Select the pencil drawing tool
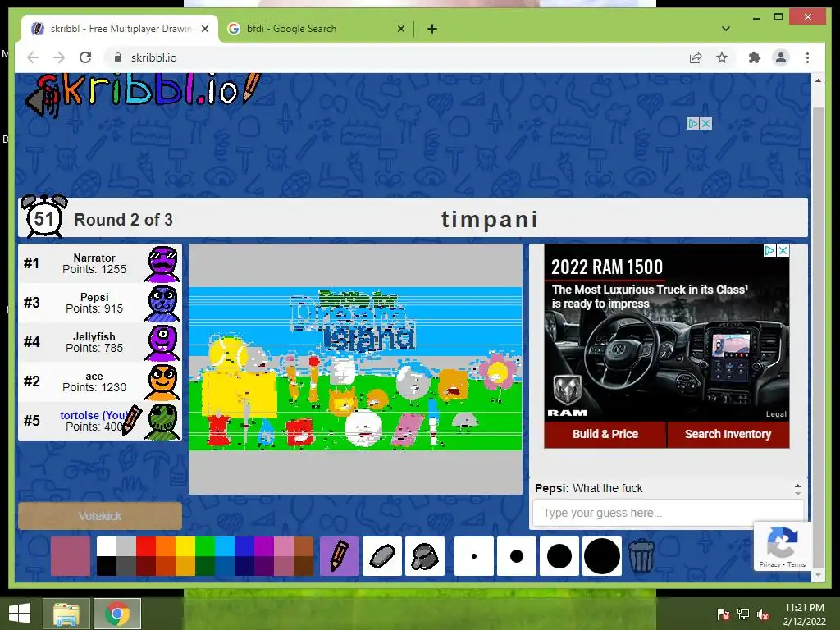Image resolution: width=840 pixels, height=630 pixels. click(x=339, y=556)
